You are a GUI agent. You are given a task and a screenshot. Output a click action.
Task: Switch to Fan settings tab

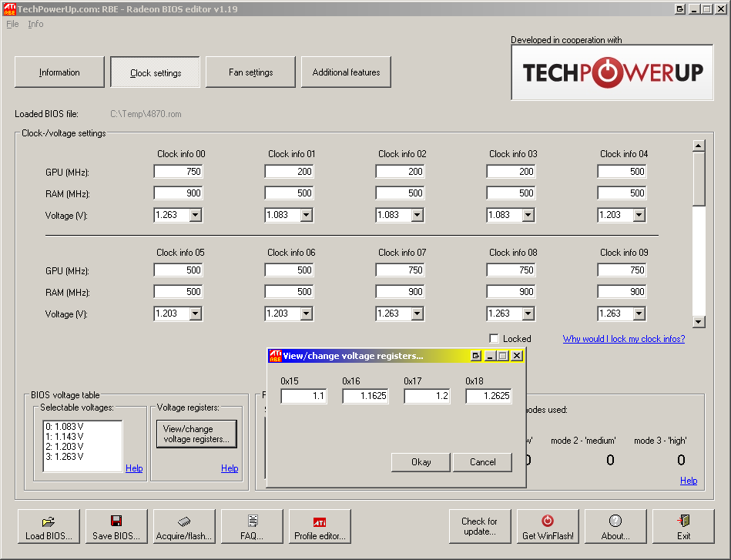tap(250, 72)
